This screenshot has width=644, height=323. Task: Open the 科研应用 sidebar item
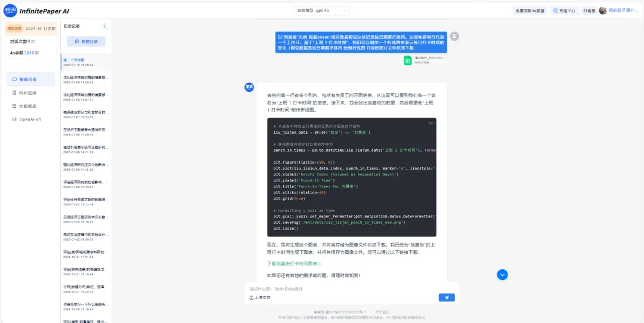click(31, 93)
